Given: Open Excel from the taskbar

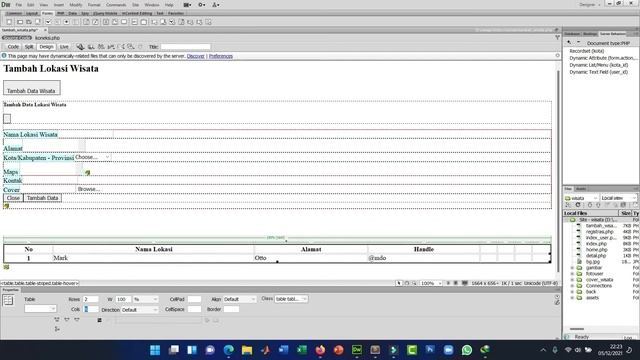Looking at the screenshot, I should tap(302, 350).
